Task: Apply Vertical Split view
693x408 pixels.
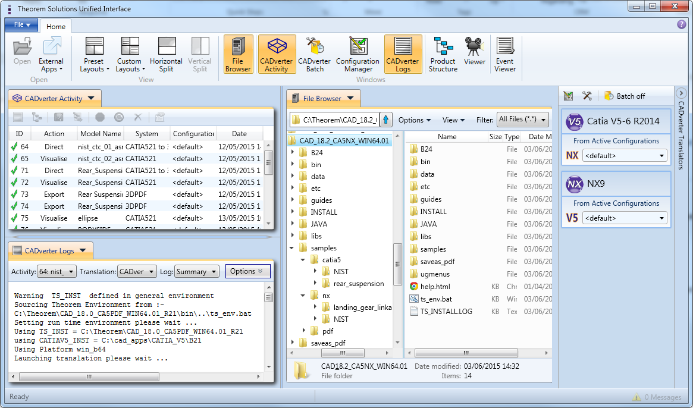Action: point(200,55)
